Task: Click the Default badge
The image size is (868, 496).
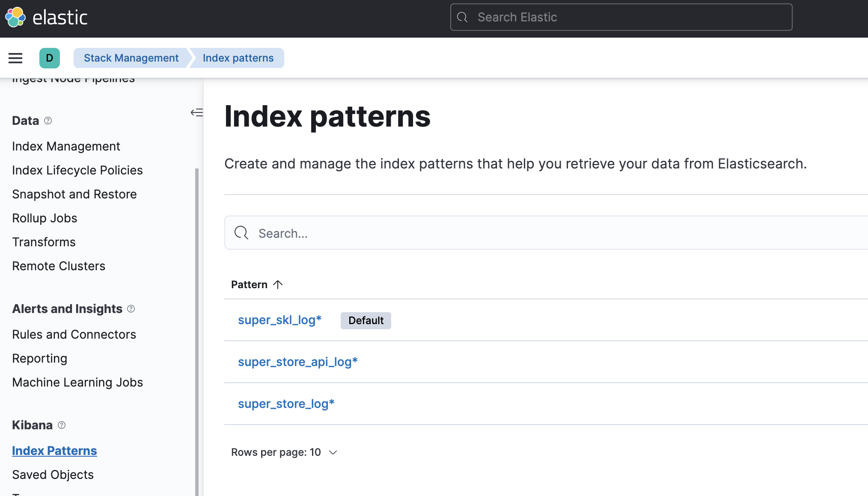Action: click(366, 320)
